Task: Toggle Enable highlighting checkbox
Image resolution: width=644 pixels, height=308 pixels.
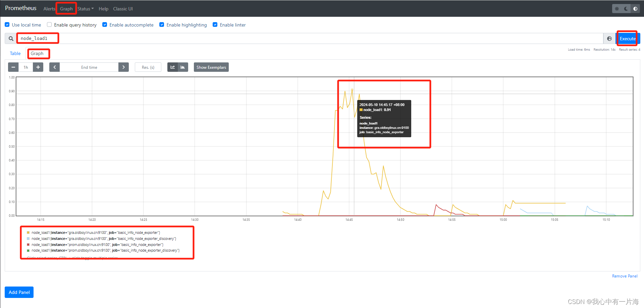Action: tap(162, 24)
